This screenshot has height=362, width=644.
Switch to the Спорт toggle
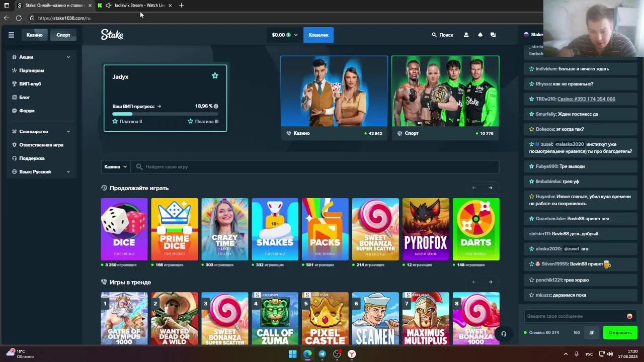point(63,35)
